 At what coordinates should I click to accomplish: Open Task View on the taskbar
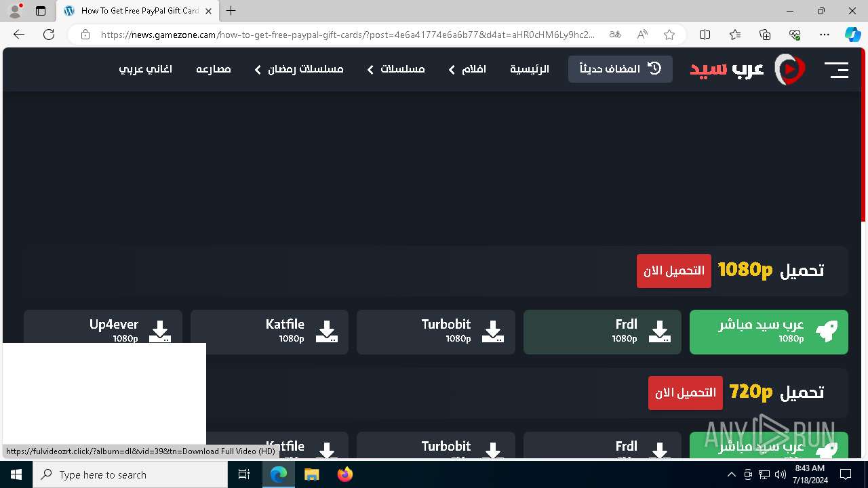coord(245,474)
